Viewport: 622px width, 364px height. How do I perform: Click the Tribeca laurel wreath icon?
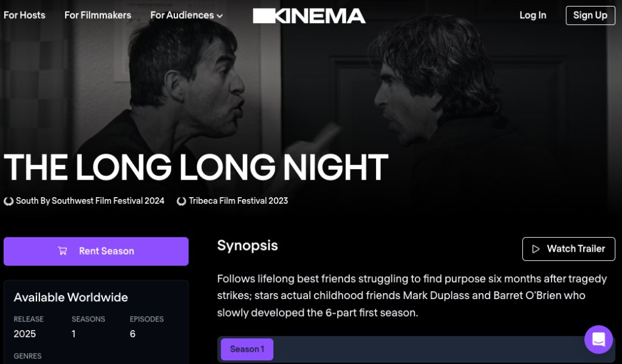[181, 201]
